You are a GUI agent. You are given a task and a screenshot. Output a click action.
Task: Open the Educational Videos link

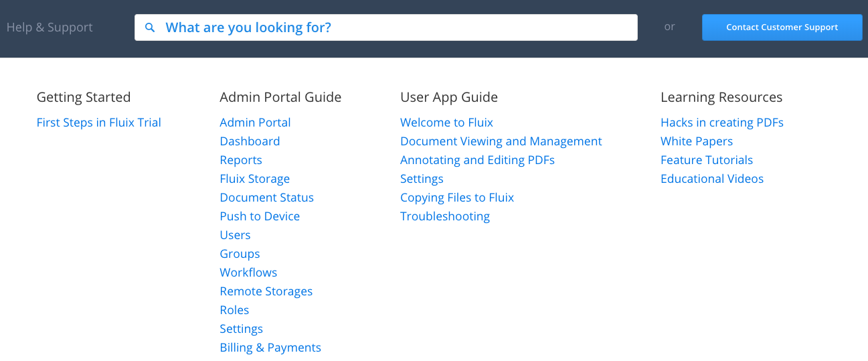click(711, 179)
